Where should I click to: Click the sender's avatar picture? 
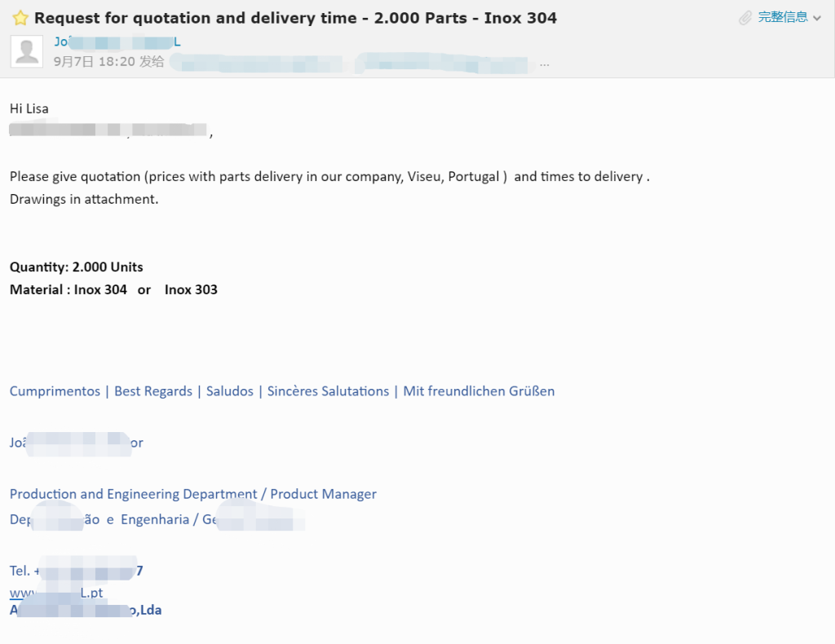(27, 51)
